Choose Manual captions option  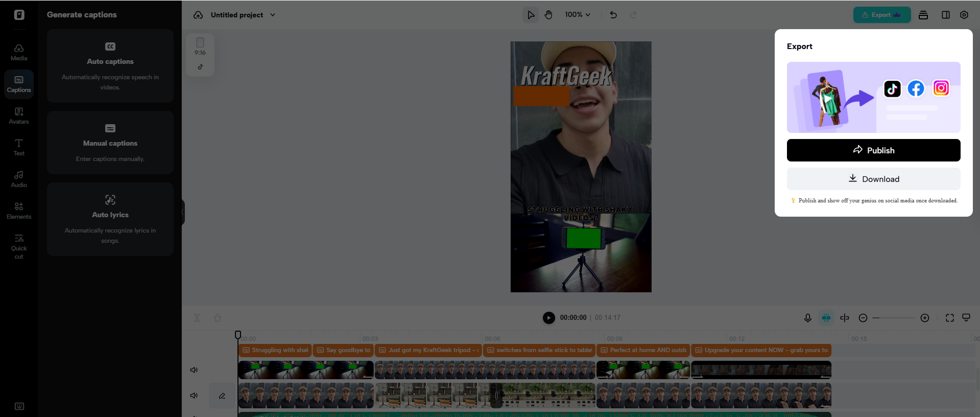110,143
